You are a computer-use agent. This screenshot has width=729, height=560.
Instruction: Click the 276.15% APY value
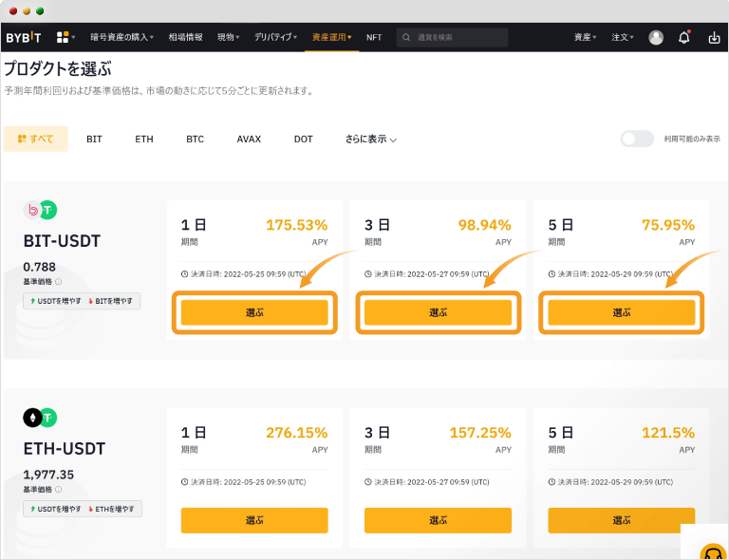(x=296, y=433)
